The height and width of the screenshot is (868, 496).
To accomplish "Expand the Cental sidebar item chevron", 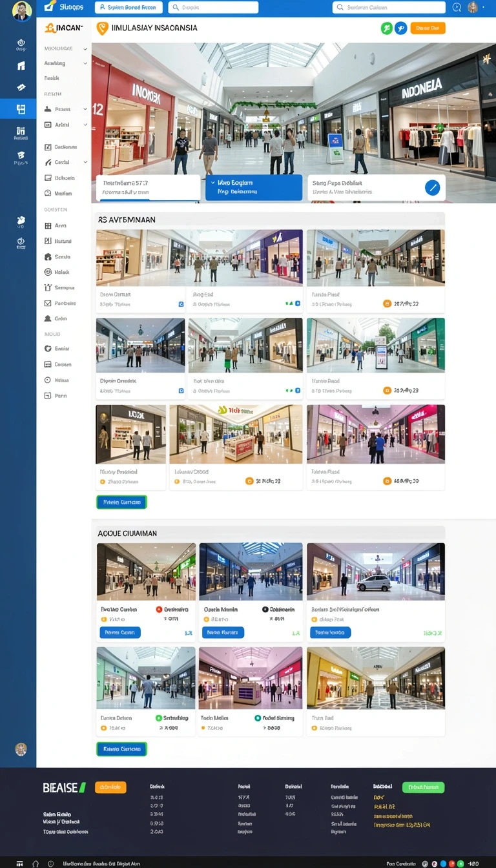I will point(85,162).
